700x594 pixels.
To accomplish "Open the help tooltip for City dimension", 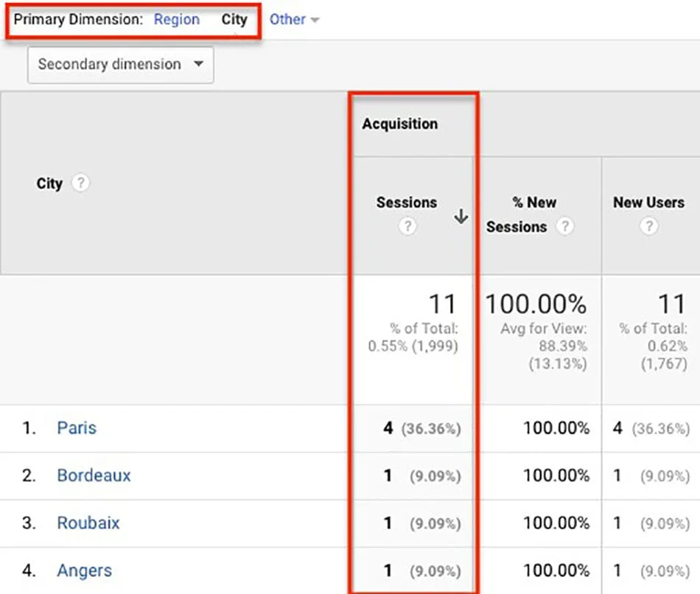I will click(80, 184).
